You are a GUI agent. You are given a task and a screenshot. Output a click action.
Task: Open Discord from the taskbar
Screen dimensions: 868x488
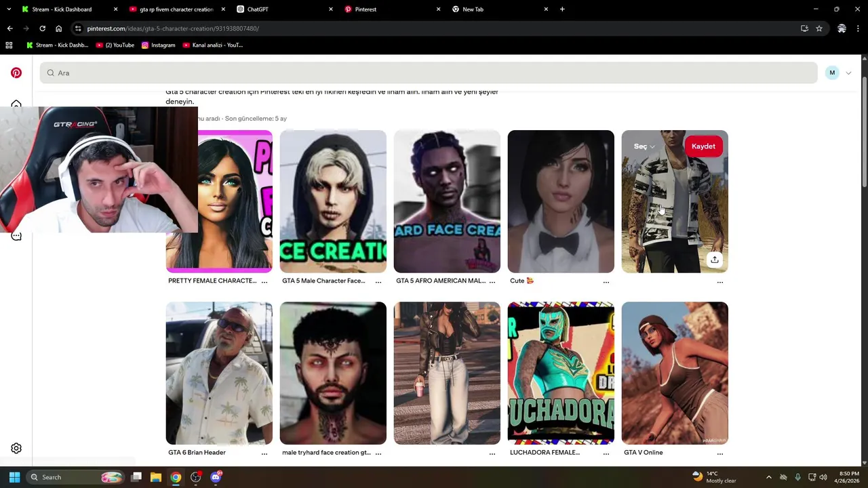pos(216,477)
